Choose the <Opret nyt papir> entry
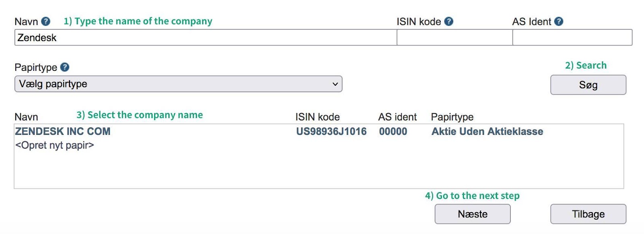Screen dimensions: 644x234 54,145
